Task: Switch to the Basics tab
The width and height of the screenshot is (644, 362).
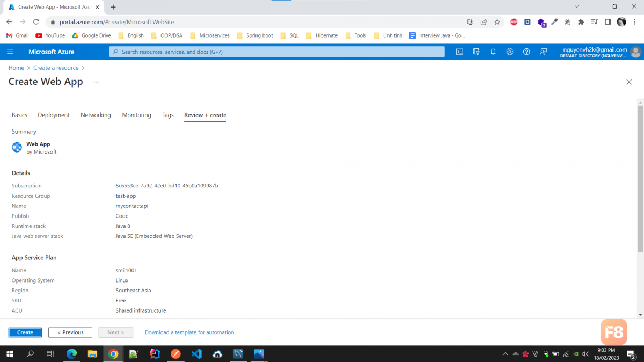Action: coord(19,115)
